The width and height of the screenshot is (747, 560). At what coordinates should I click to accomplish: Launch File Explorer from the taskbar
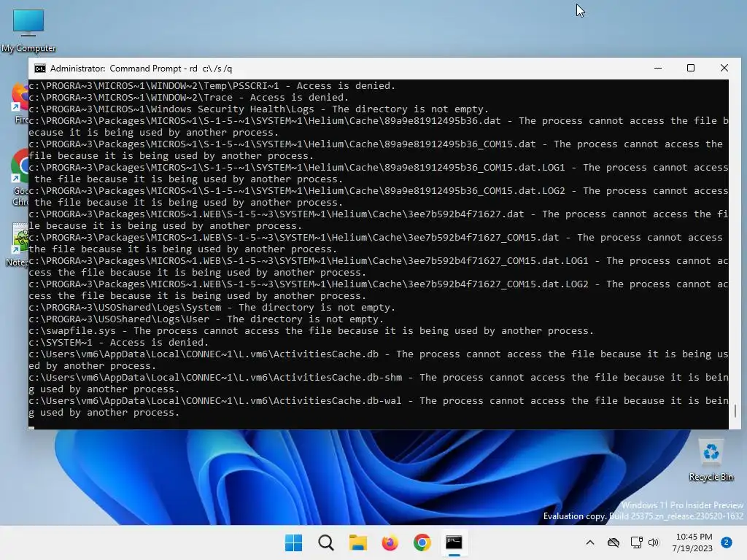coord(357,542)
